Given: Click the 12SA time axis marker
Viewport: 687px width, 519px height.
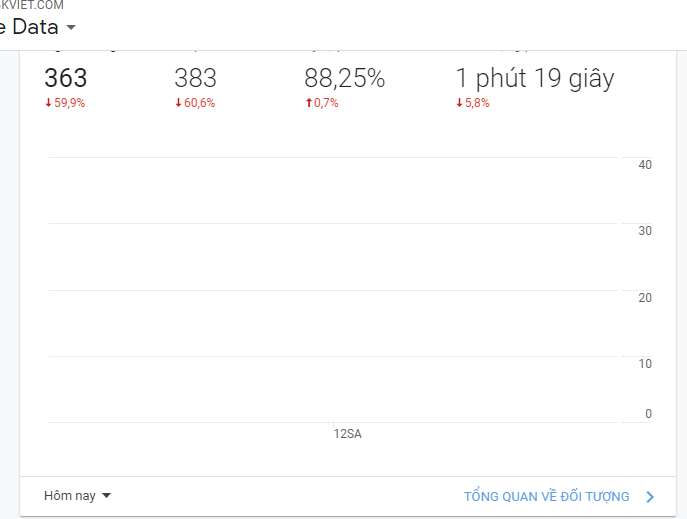Looking at the screenshot, I should coord(347,434).
